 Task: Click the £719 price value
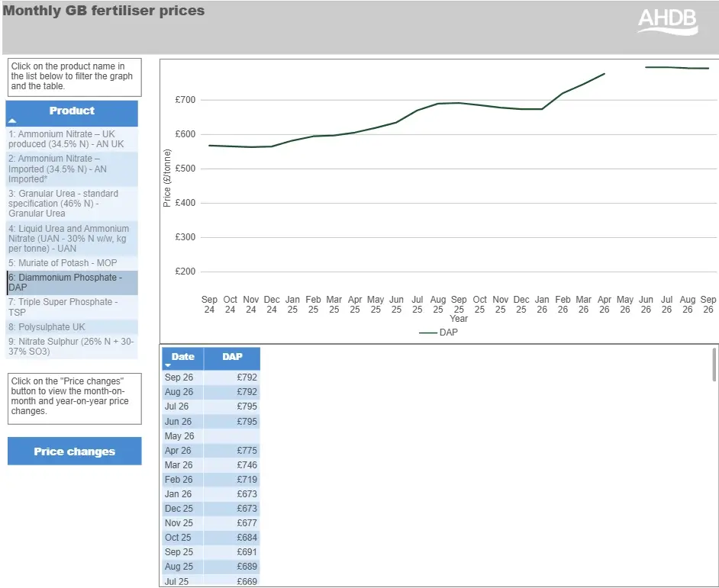(247, 480)
